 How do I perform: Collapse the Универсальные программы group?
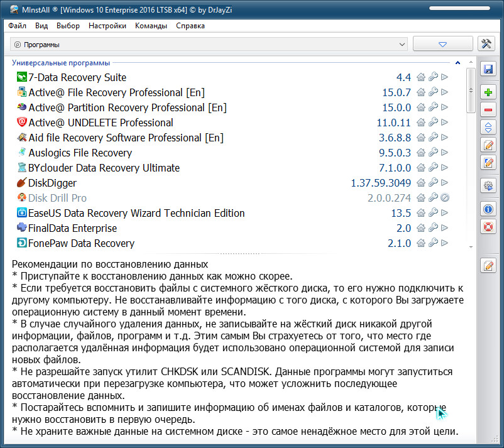[x=458, y=63]
